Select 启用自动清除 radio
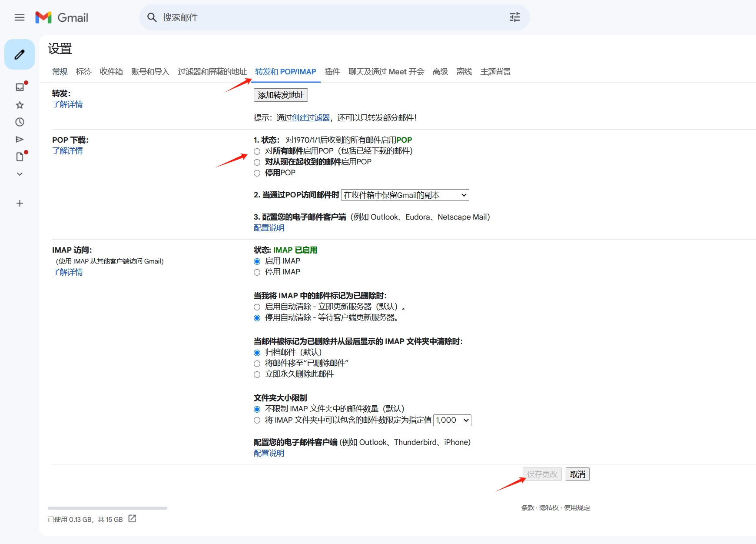756x544 pixels. click(257, 307)
